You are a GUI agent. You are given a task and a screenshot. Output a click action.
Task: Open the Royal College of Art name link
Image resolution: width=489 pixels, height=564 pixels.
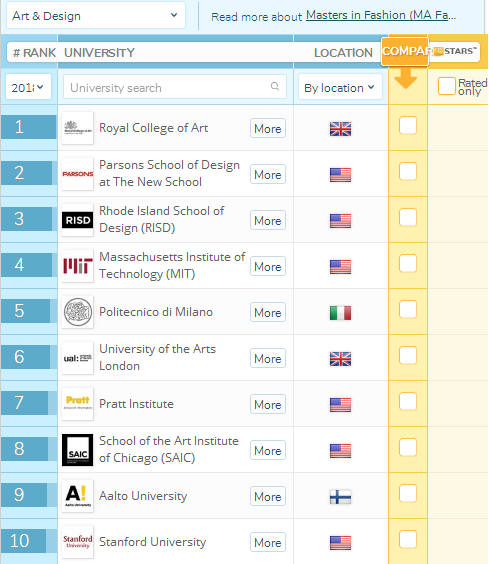[154, 128]
